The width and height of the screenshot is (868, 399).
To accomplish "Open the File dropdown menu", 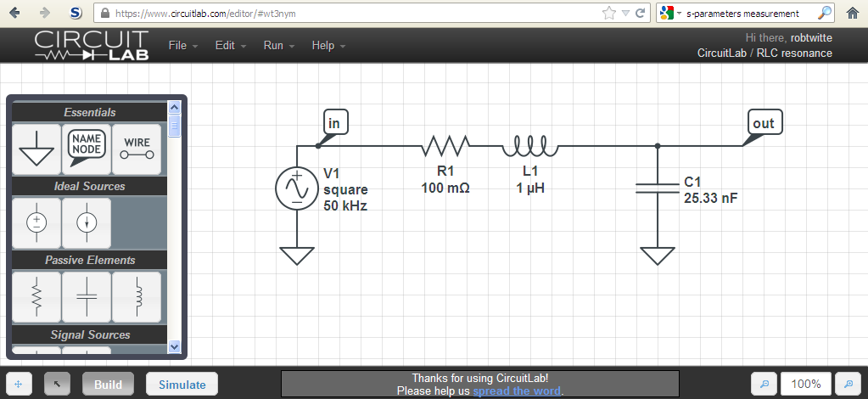I will point(182,46).
